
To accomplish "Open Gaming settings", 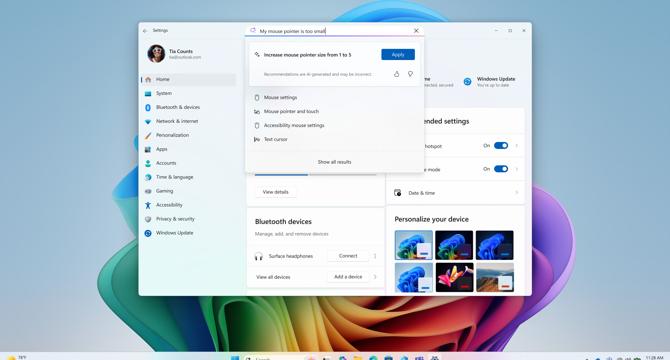I will (188, 191).
